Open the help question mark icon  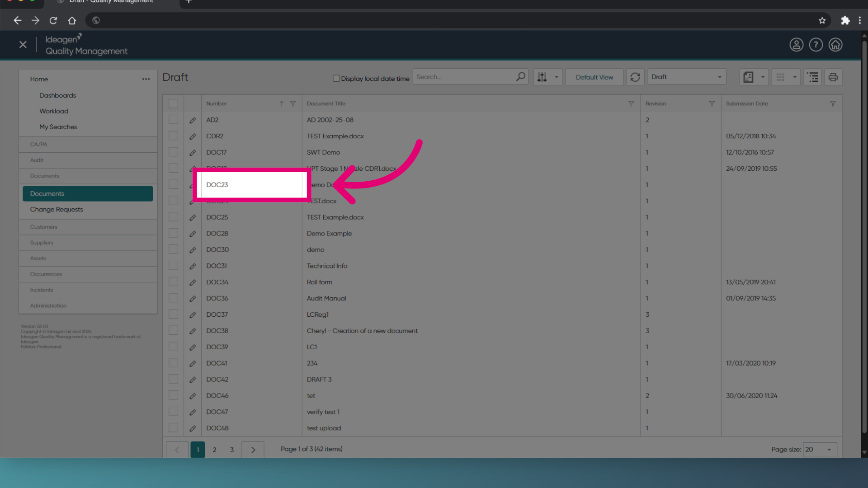point(816,45)
